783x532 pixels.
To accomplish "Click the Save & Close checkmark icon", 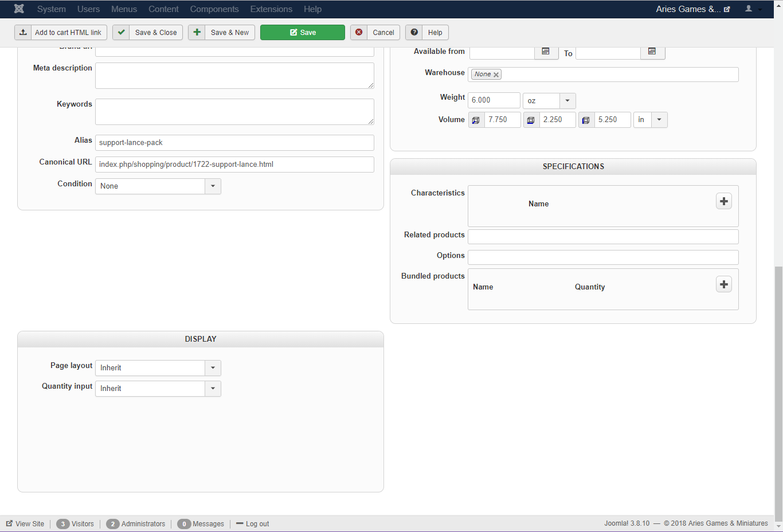I will pos(121,33).
